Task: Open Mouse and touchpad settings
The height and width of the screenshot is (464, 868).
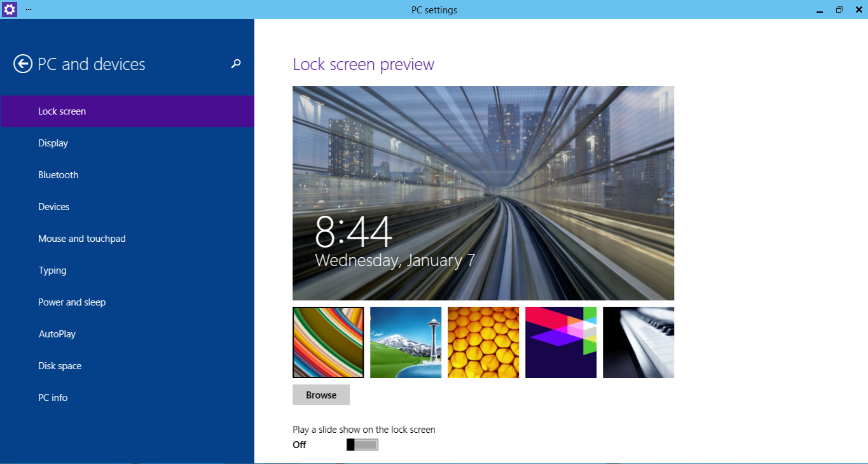Action: point(81,238)
